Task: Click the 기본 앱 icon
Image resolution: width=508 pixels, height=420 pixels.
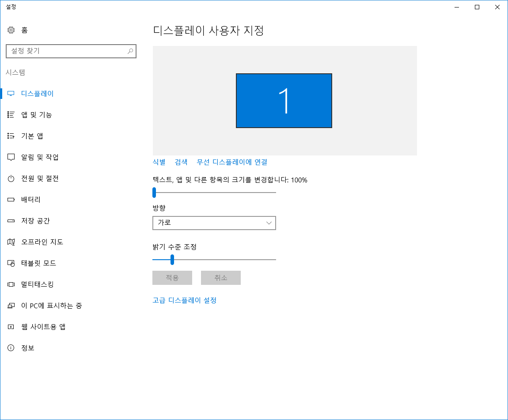Action: 11,136
